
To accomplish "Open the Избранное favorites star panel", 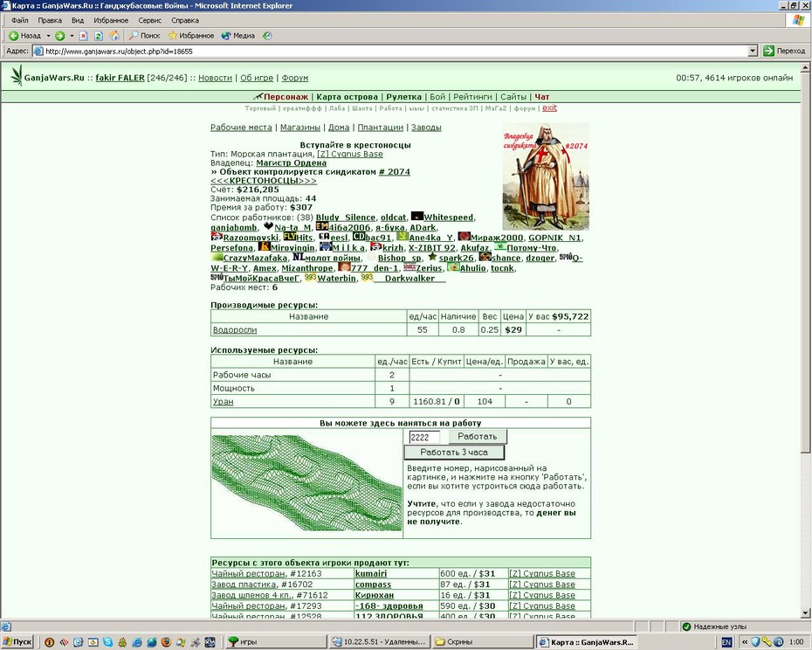I will (x=190, y=36).
